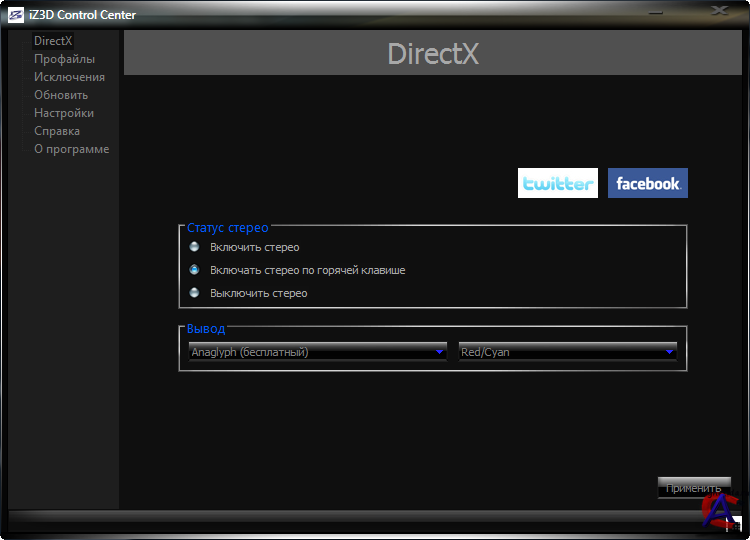Screen dimensions: 750x540
Task: Open the Facebook link button
Action: point(647,183)
